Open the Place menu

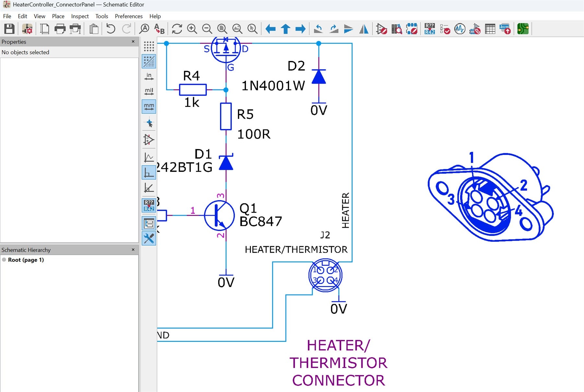tap(58, 16)
